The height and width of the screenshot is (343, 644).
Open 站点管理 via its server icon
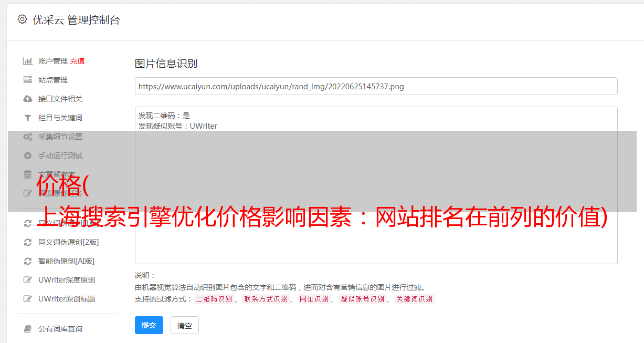click(x=28, y=80)
